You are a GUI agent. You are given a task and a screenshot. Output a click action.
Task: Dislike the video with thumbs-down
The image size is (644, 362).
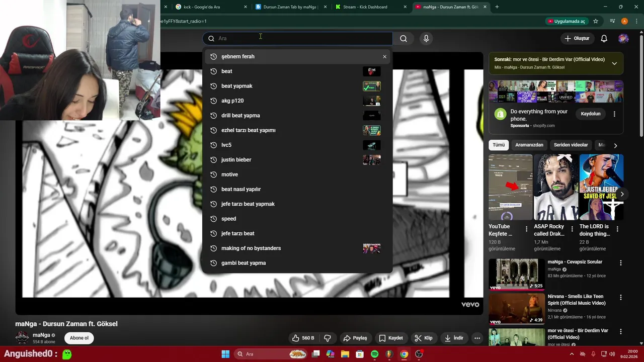[x=328, y=338]
